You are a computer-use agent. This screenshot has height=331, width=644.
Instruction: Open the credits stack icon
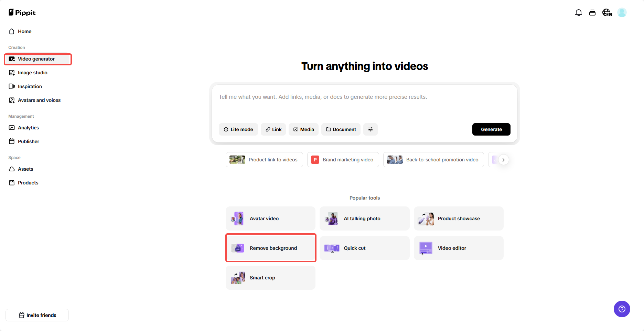click(592, 13)
